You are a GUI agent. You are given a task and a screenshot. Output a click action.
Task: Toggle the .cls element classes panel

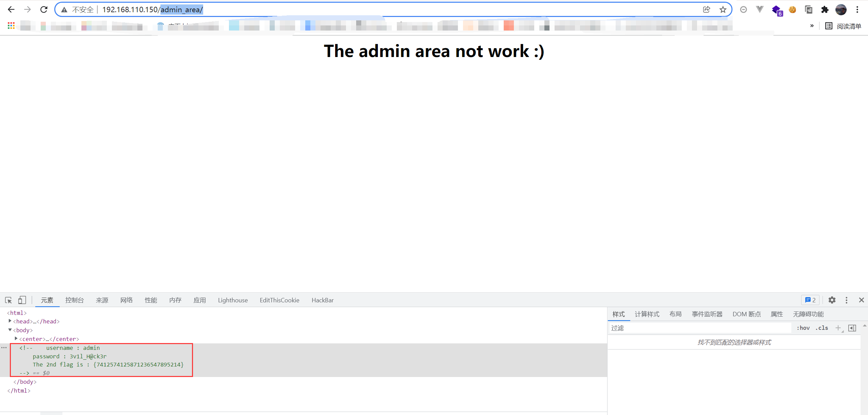pos(822,328)
